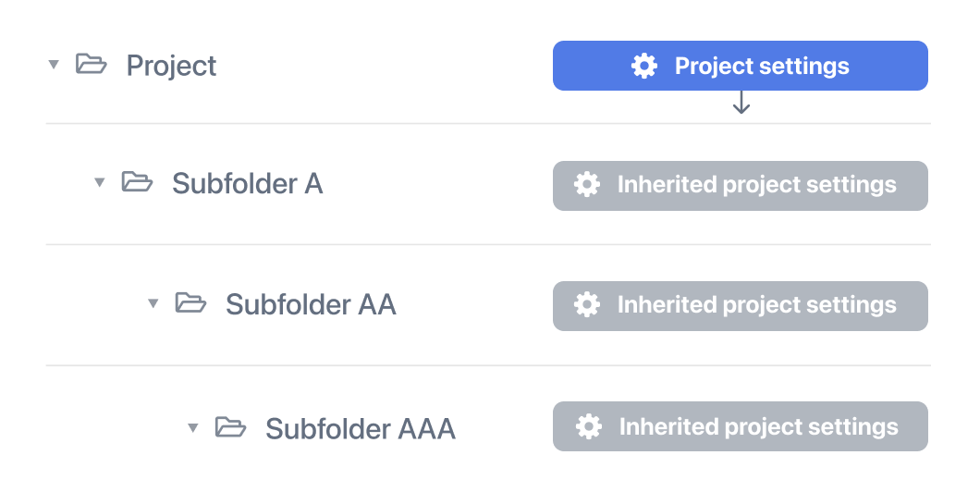
Task: Collapse the Subfolder A disclosure triangle
Action: pos(99,182)
